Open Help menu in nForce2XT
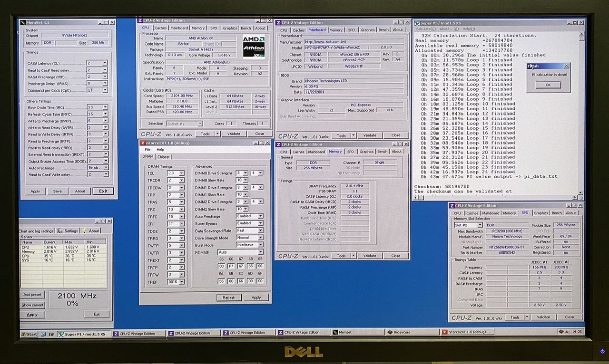This screenshot has height=364, width=609. 160,150
